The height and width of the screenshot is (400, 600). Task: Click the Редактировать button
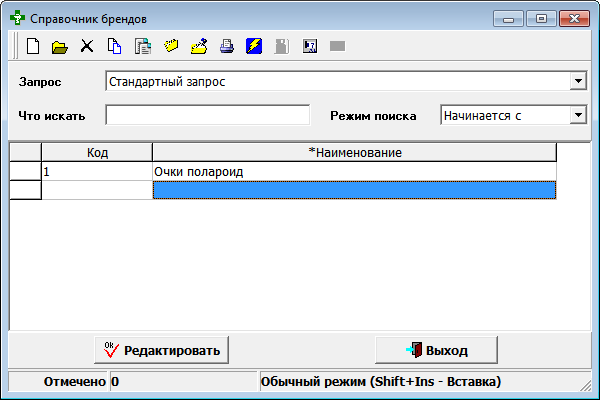coord(161,350)
